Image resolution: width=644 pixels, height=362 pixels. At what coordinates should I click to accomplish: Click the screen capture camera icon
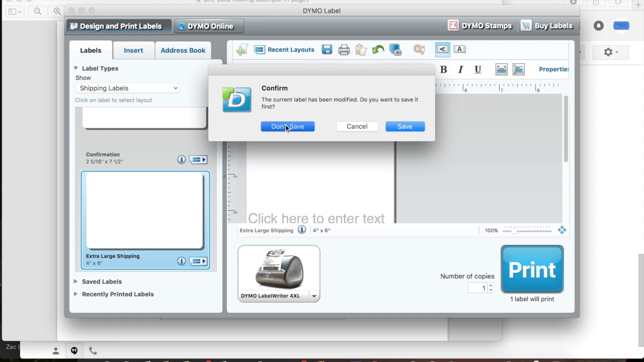pyautogui.click(x=395, y=49)
